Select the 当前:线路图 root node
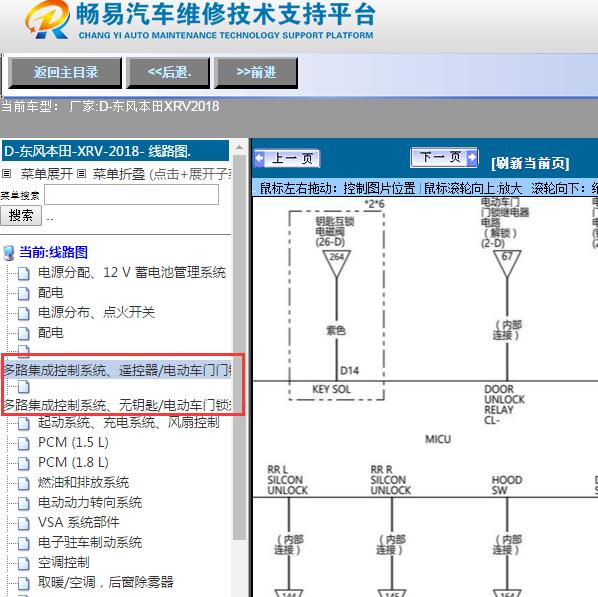Viewport: 598px width, 597px height. pos(53,252)
